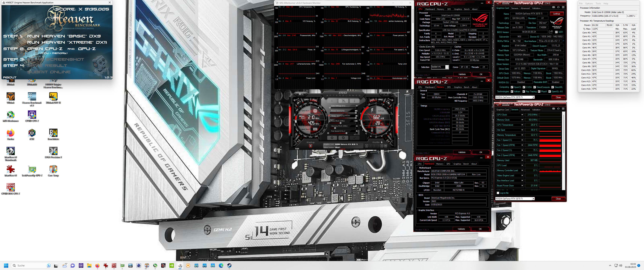Toggle power/temp limit link icon
The width and height of the screenshot is (644, 270).
tap(329, 116)
